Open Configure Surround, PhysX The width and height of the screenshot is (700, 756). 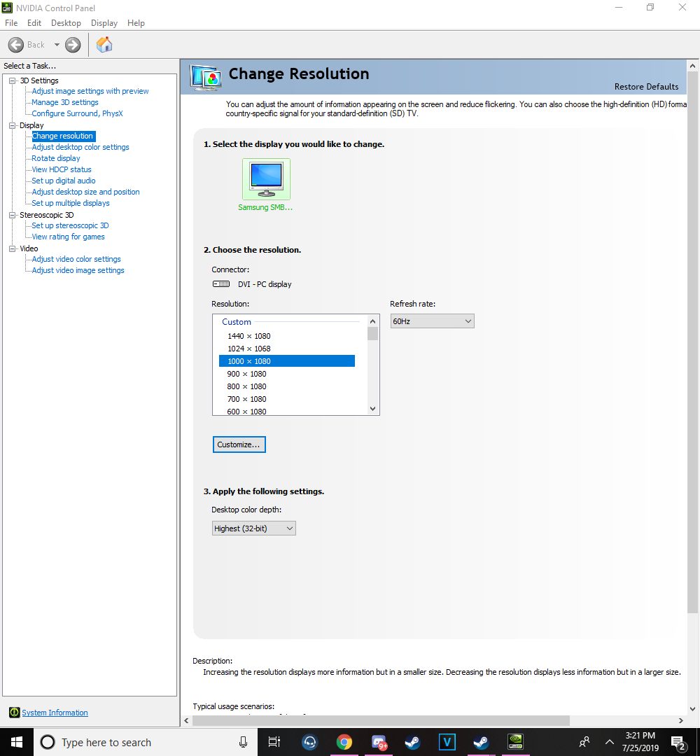[77, 113]
